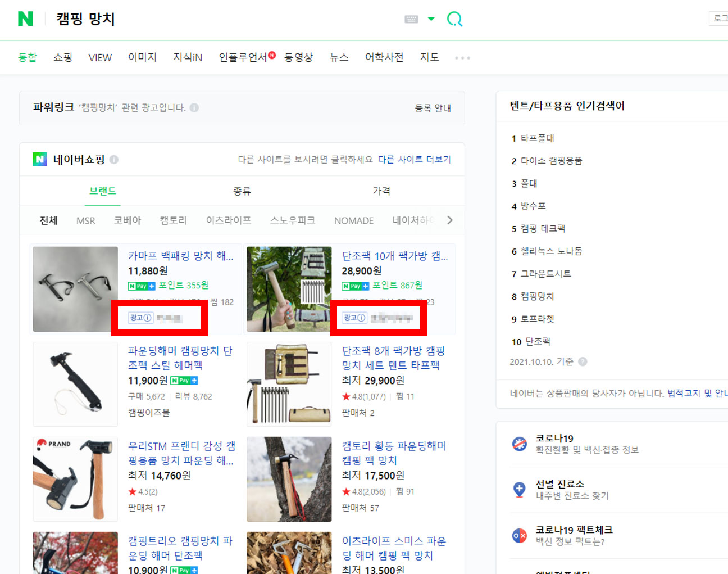Click the info icon beside 네이버쇼핑
728x574 pixels.
pyautogui.click(x=114, y=160)
